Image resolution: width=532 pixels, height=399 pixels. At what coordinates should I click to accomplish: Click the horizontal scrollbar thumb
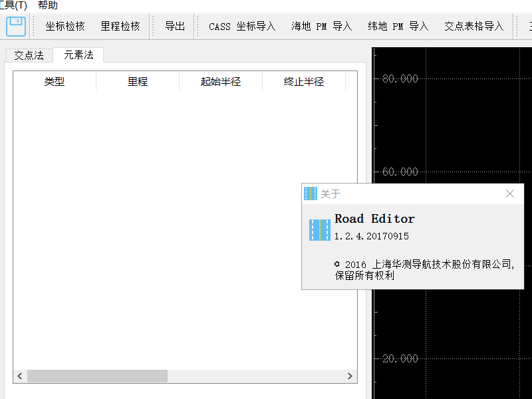click(x=97, y=376)
